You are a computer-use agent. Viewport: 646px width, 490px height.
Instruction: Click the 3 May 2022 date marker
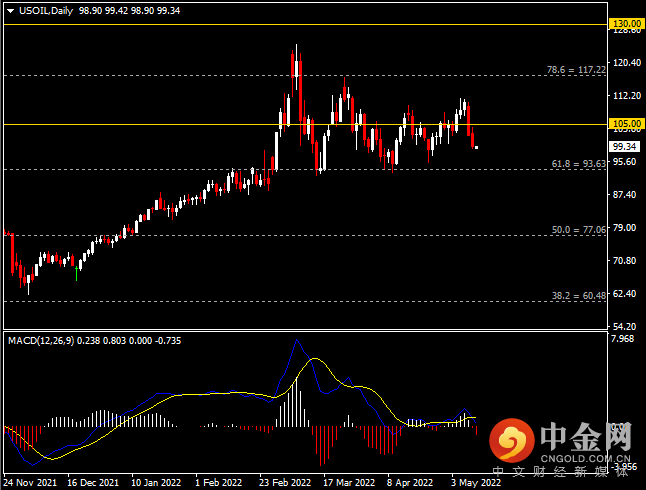point(476,480)
